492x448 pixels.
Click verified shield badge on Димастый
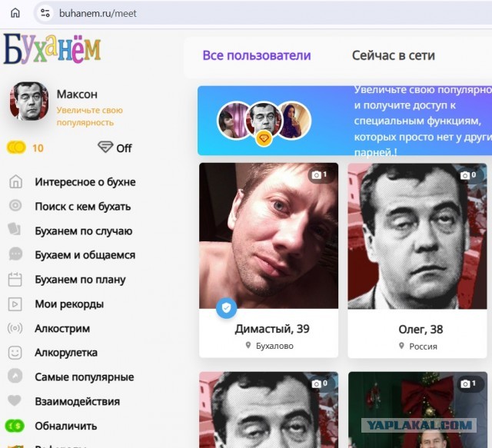[226, 308]
